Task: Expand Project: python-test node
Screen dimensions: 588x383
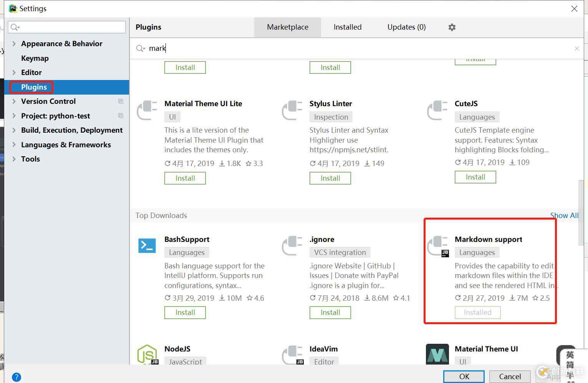Action: point(14,116)
